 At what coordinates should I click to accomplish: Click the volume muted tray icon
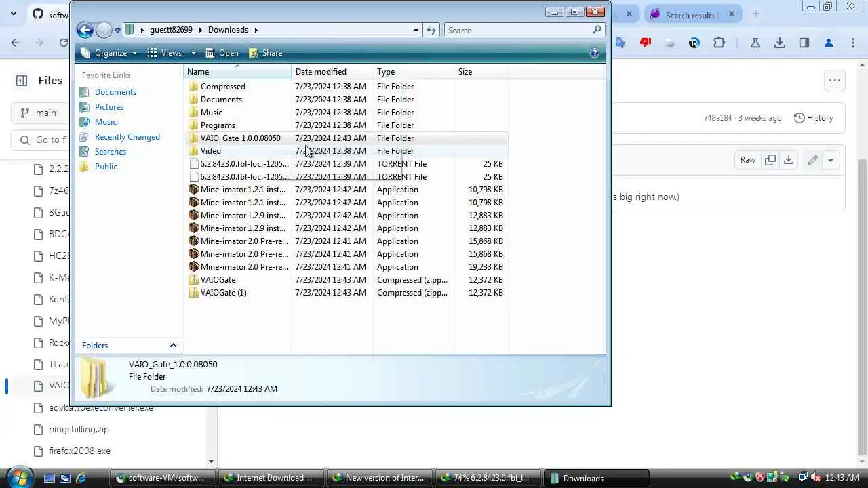pyautogui.click(x=816, y=478)
